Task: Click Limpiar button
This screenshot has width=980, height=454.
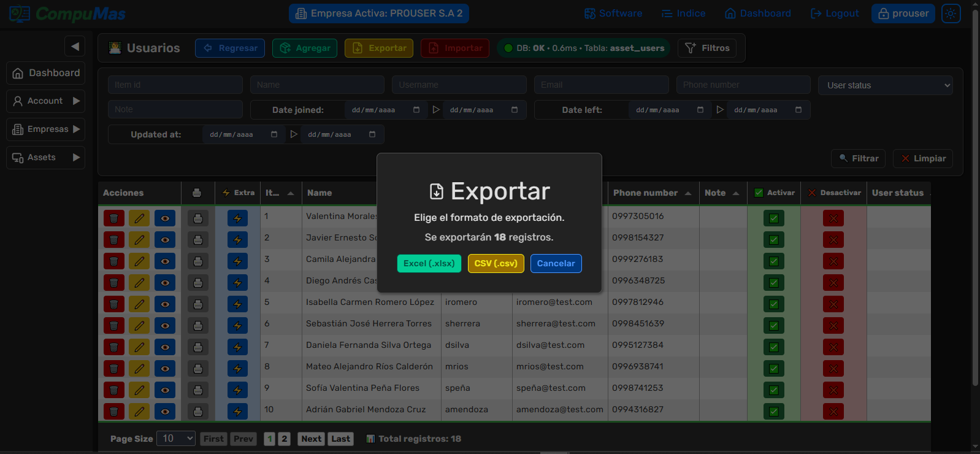Action: [923, 158]
